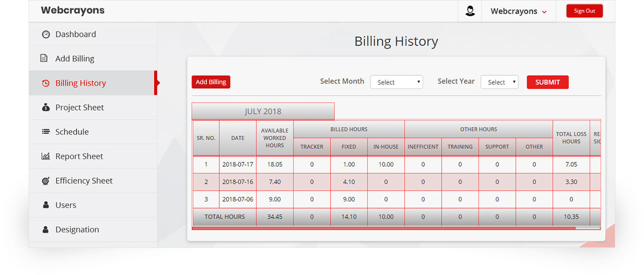Click the Add Billing document icon
Image resolution: width=644 pixels, height=275 pixels.
pyautogui.click(x=44, y=59)
